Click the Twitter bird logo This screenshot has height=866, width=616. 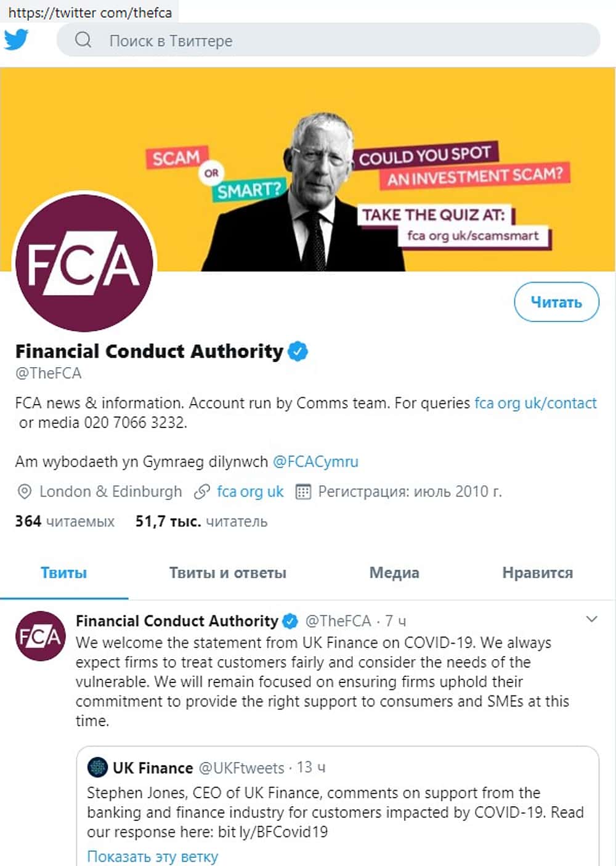(17, 39)
